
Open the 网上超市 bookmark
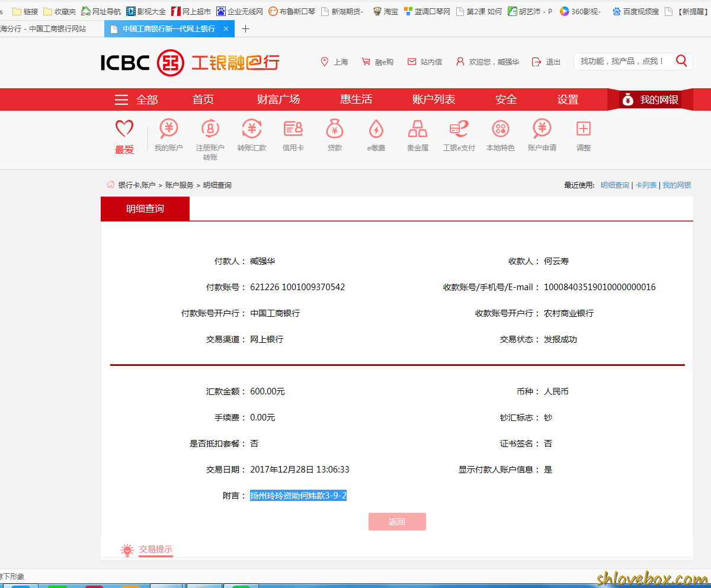(x=191, y=11)
